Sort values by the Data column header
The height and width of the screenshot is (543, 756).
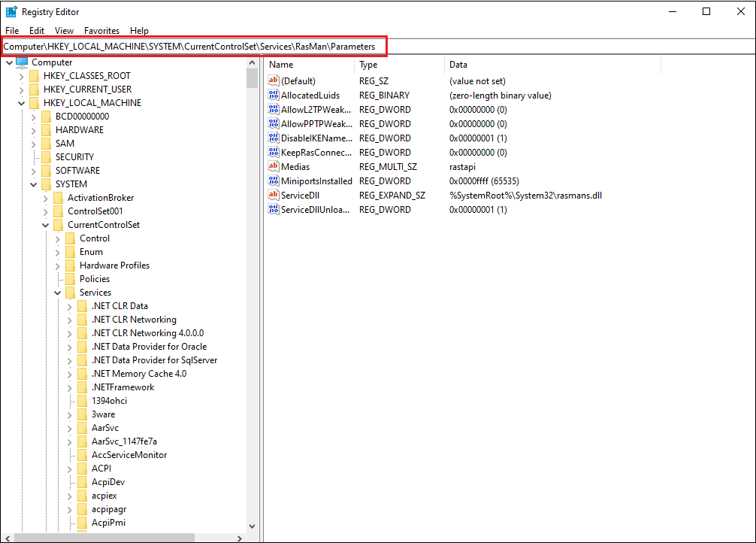click(552, 64)
